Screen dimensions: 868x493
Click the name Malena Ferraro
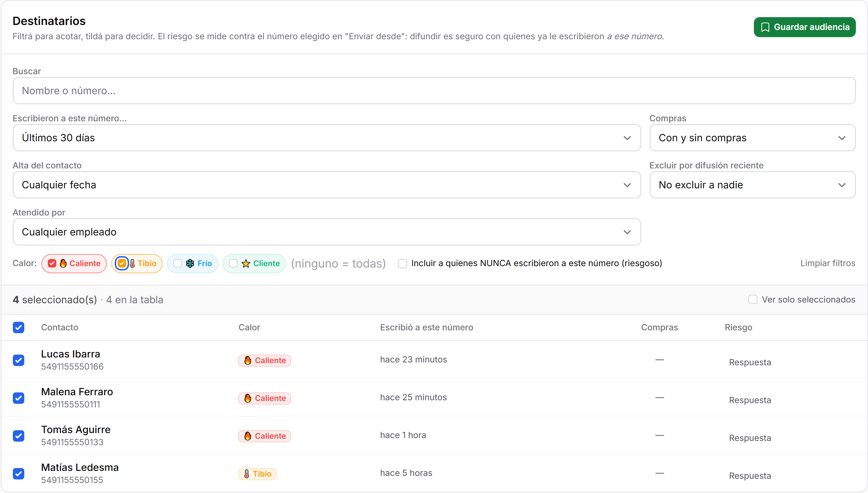(77, 392)
